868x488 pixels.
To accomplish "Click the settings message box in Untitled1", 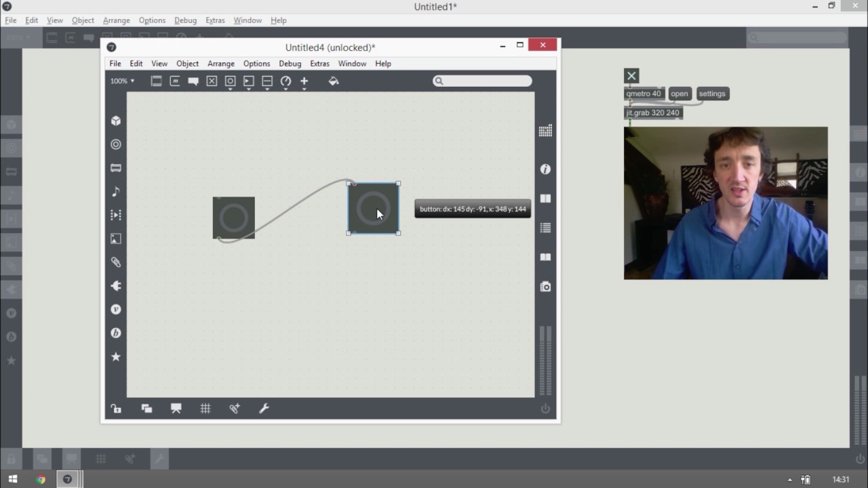I will (x=712, y=94).
